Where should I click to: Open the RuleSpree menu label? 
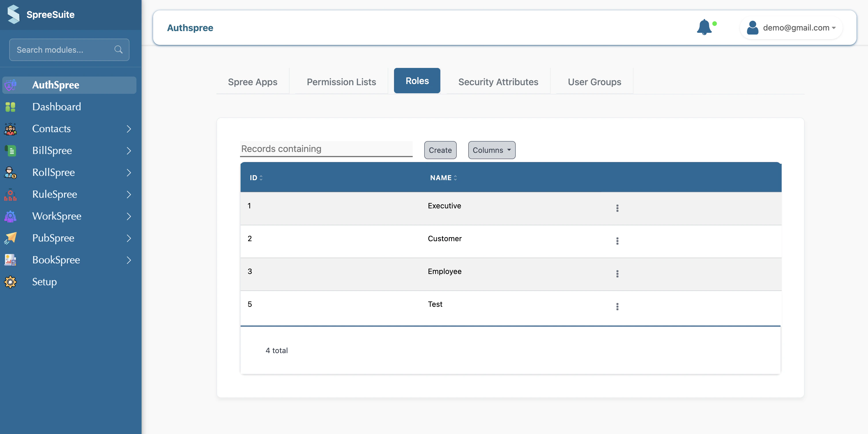[55, 195]
